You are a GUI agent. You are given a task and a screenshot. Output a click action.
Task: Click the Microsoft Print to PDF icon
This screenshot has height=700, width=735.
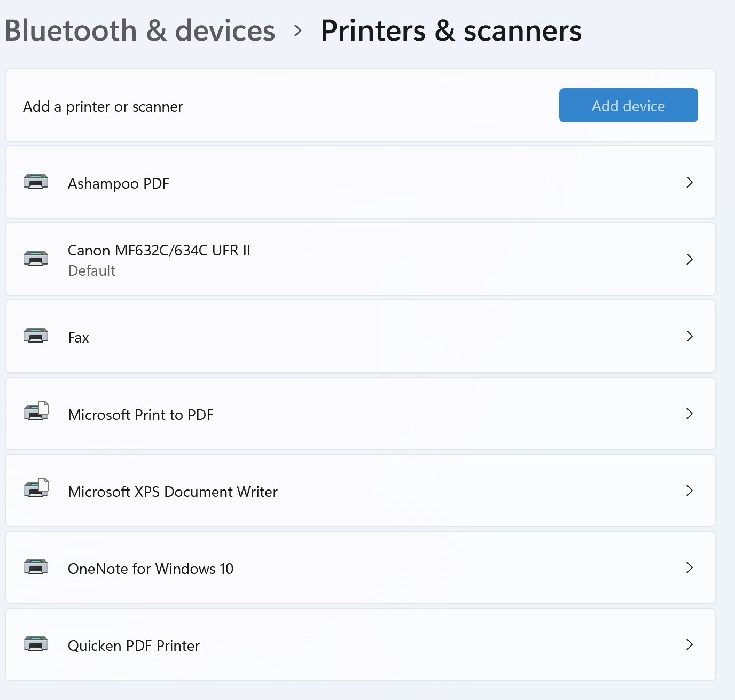point(36,411)
